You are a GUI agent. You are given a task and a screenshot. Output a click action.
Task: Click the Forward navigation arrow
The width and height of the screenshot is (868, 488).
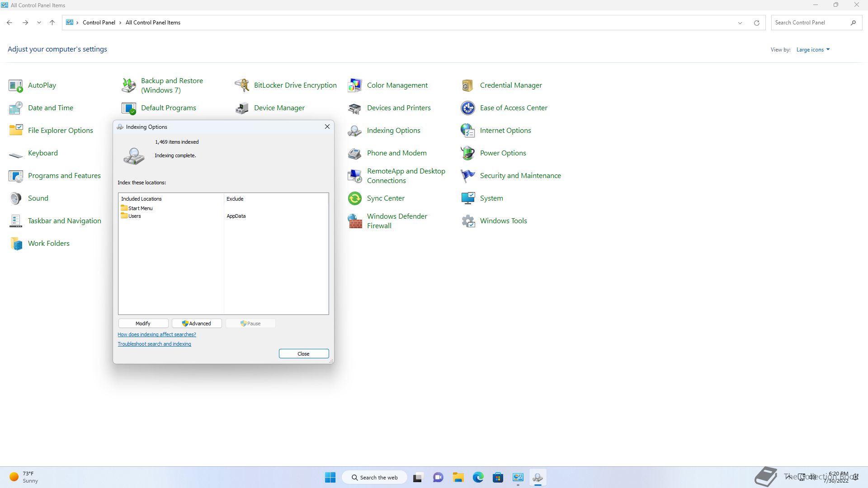(25, 23)
